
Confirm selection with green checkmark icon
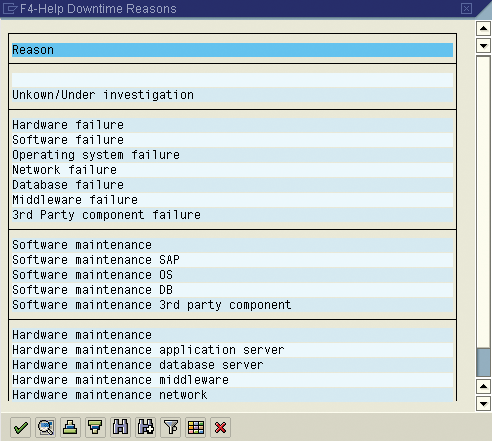point(21,427)
